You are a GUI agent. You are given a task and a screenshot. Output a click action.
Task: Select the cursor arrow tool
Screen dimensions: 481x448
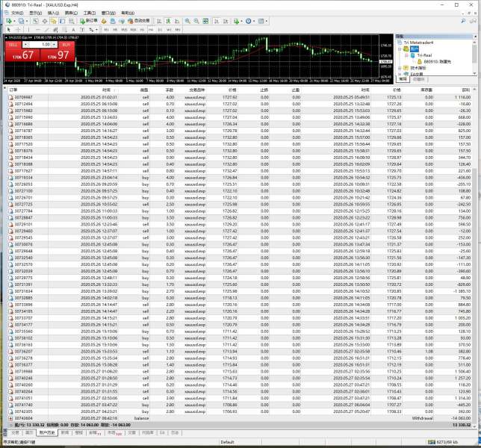(9, 29)
